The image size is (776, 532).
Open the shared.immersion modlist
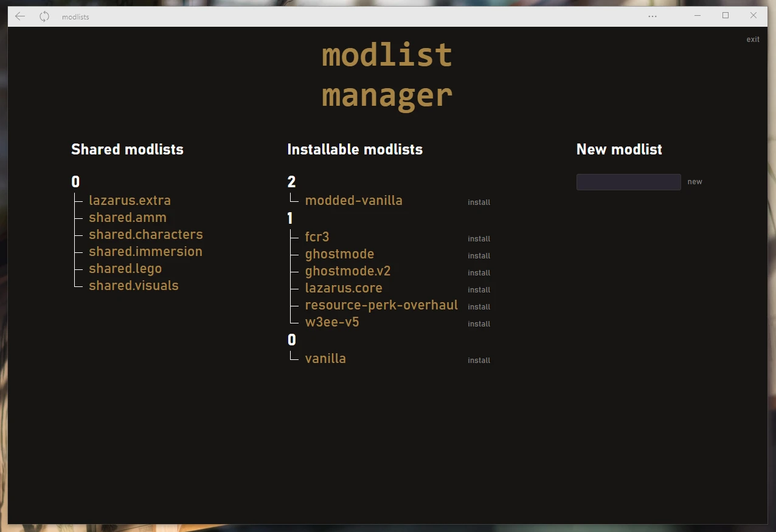(x=145, y=252)
